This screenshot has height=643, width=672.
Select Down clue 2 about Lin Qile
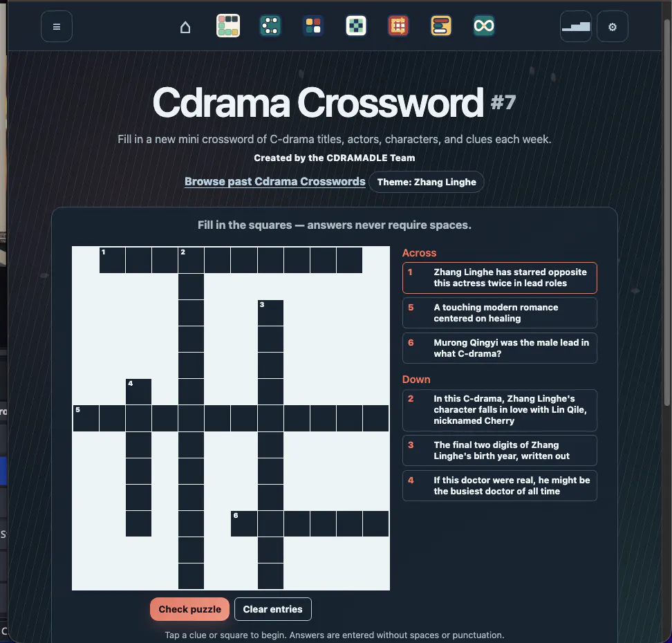click(x=499, y=410)
